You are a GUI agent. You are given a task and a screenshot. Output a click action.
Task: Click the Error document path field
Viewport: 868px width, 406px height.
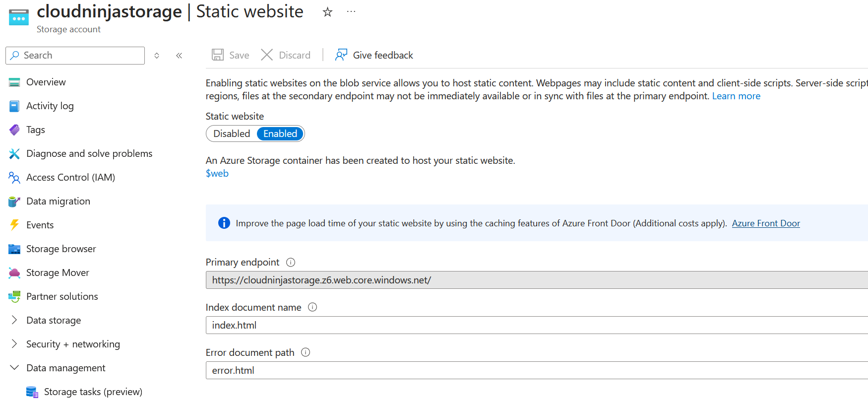click(537, 370)
